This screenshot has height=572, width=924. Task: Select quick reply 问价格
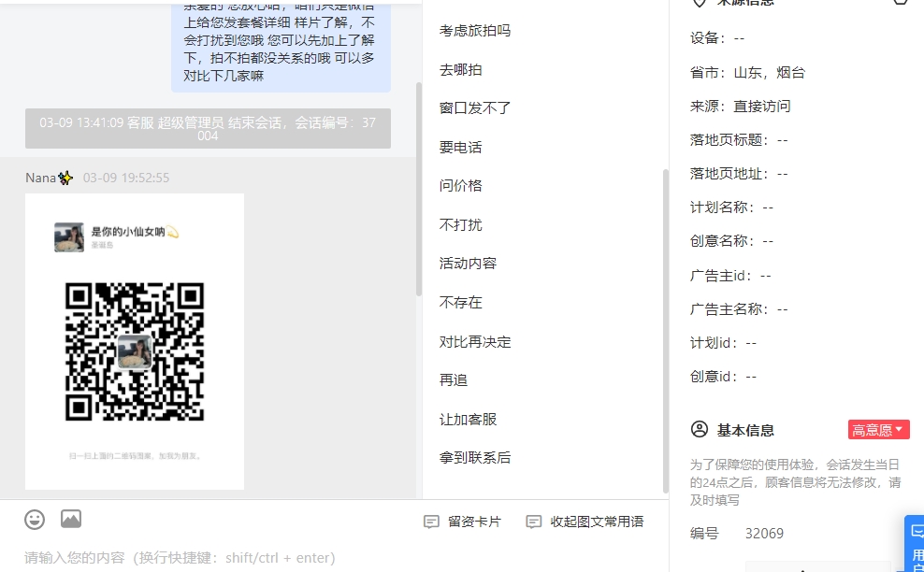point(461,186)
